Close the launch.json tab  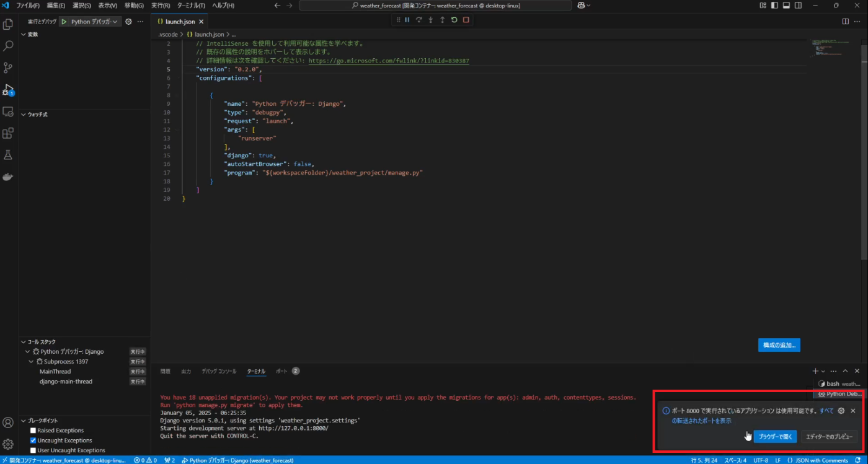tap(201, 21)
